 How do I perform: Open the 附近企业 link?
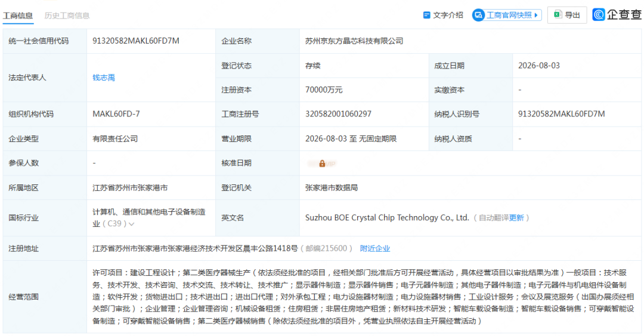[x=375, y=248]
